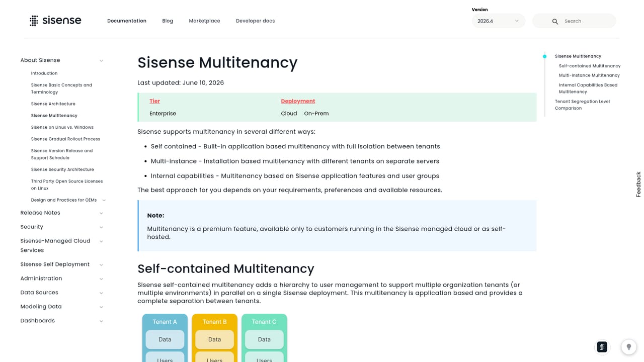Open the Introduction page in sidebar
The height and width of the screenshot is (362, 644).
(44, 73)
